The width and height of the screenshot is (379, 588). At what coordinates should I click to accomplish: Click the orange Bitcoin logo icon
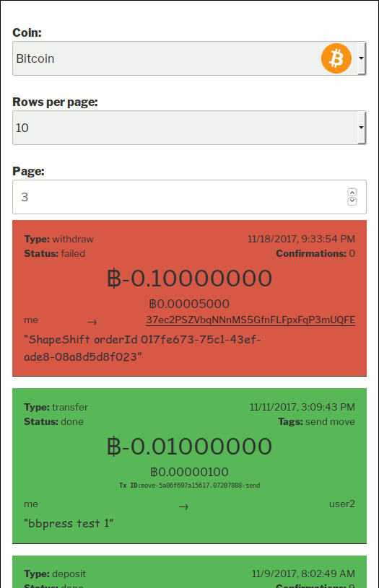(336, 58)
